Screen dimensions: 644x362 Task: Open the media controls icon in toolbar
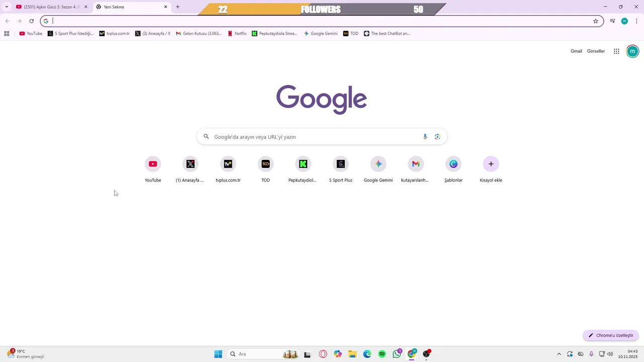coord(612,21)
